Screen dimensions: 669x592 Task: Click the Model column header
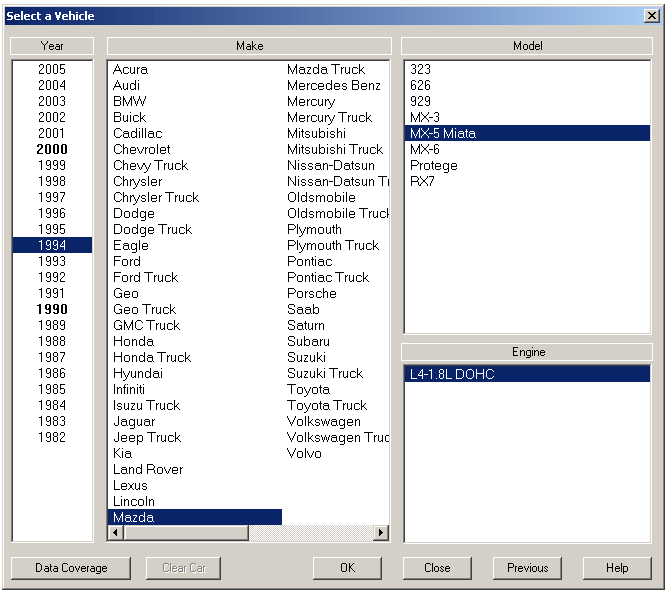click(x=527, y=46)
